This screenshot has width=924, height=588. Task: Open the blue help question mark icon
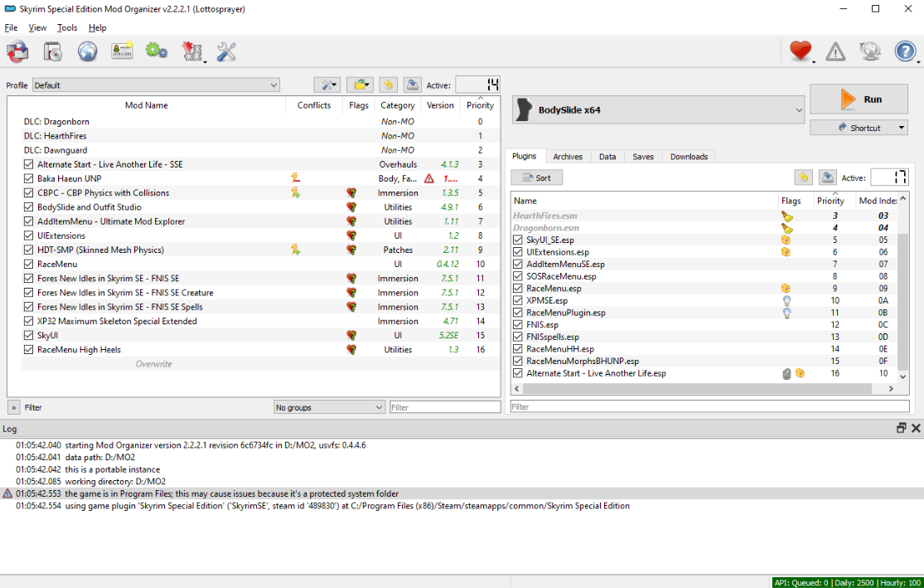coord(905,52)
